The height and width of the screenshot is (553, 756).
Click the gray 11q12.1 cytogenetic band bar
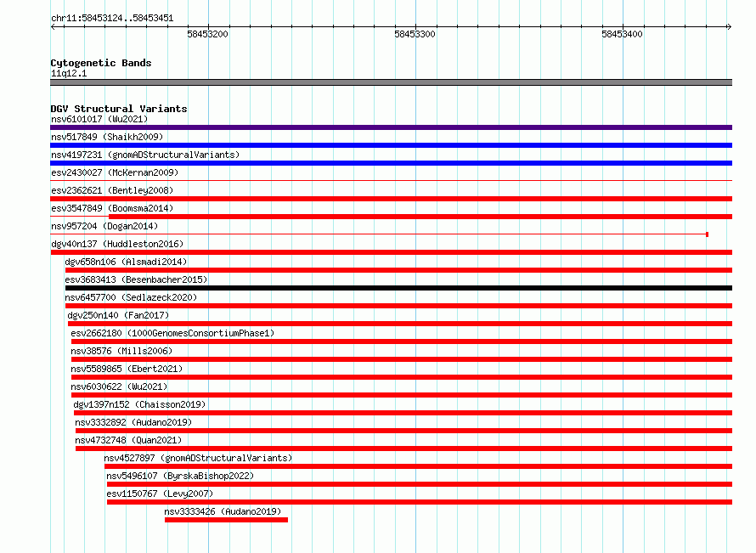tap(391, 82)
